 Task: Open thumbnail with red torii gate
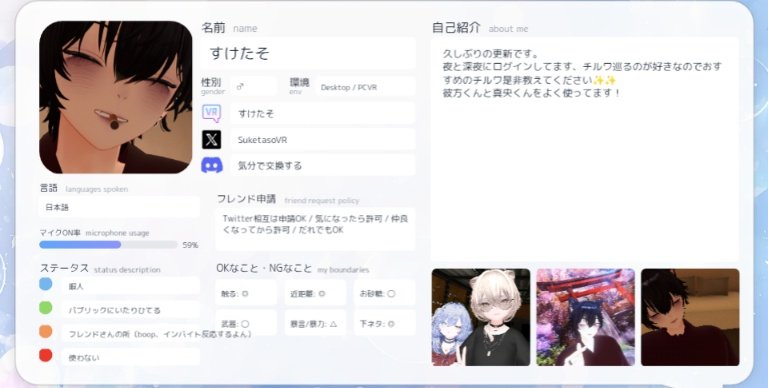[x=586, y=317]
